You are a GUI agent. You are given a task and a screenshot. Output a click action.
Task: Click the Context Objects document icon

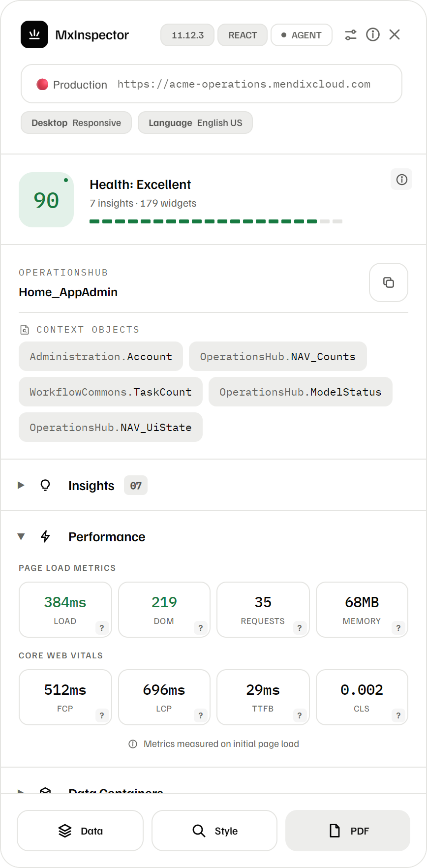(25, 330)
